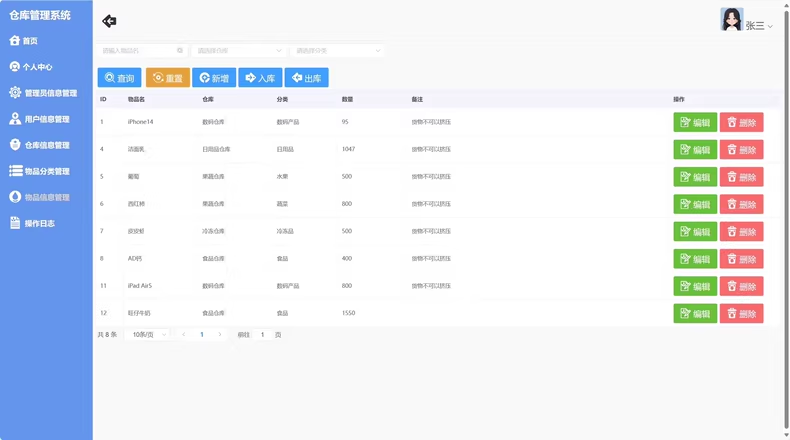The width and height of the screenshot is (790, 440).
Task: Open the warehouse selection dropdown
Action: (x=238, y=50)
